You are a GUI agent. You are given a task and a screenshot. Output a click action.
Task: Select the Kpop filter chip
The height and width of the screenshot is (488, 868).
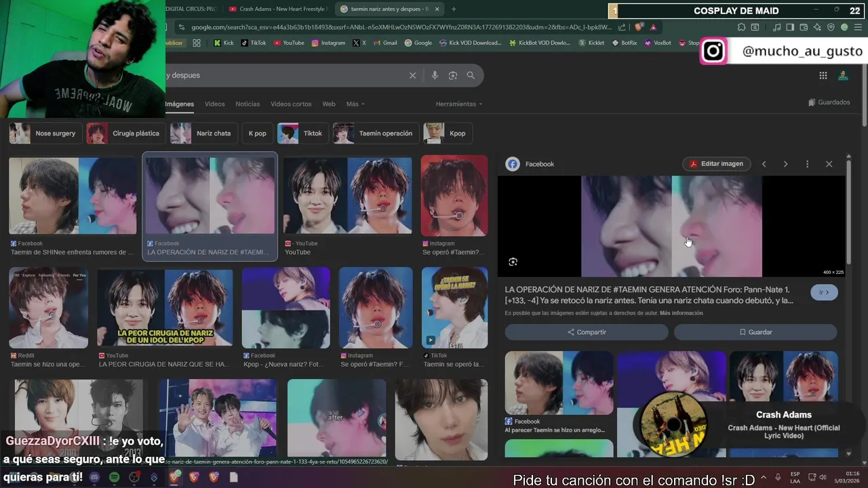point(448,134)
